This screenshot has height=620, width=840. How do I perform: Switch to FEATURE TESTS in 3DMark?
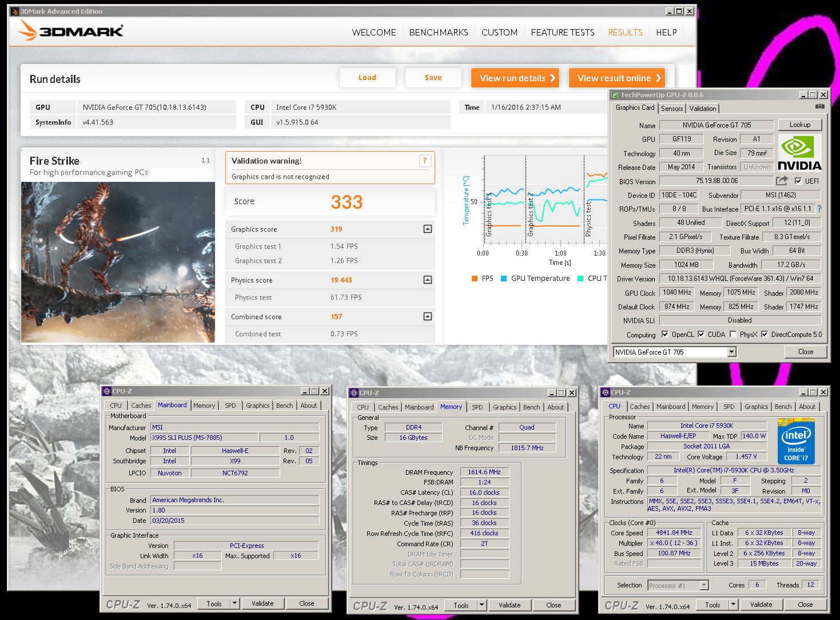click(x=563, y=33)
